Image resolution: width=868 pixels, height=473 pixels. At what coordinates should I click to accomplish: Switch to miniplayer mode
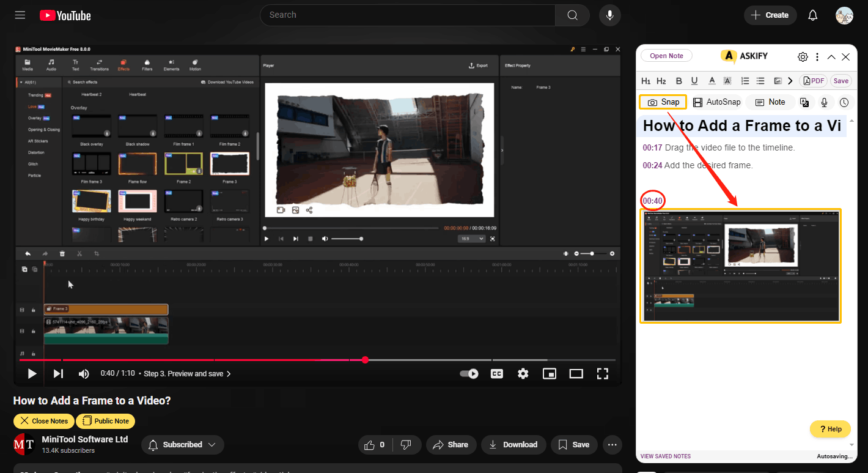point(550,373)
